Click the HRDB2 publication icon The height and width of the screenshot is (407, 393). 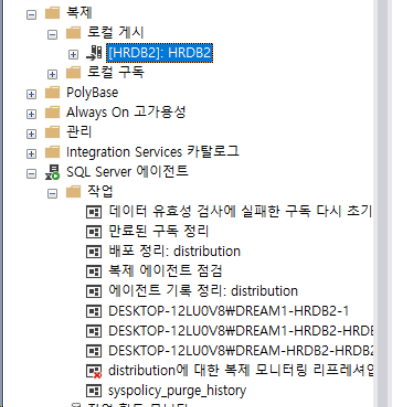[94, 53]
